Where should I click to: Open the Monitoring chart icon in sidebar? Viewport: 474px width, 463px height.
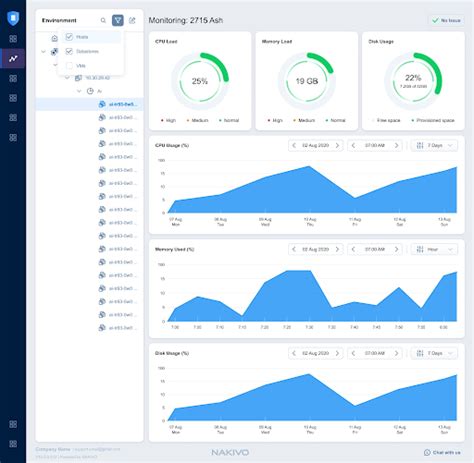pos(13,59)
